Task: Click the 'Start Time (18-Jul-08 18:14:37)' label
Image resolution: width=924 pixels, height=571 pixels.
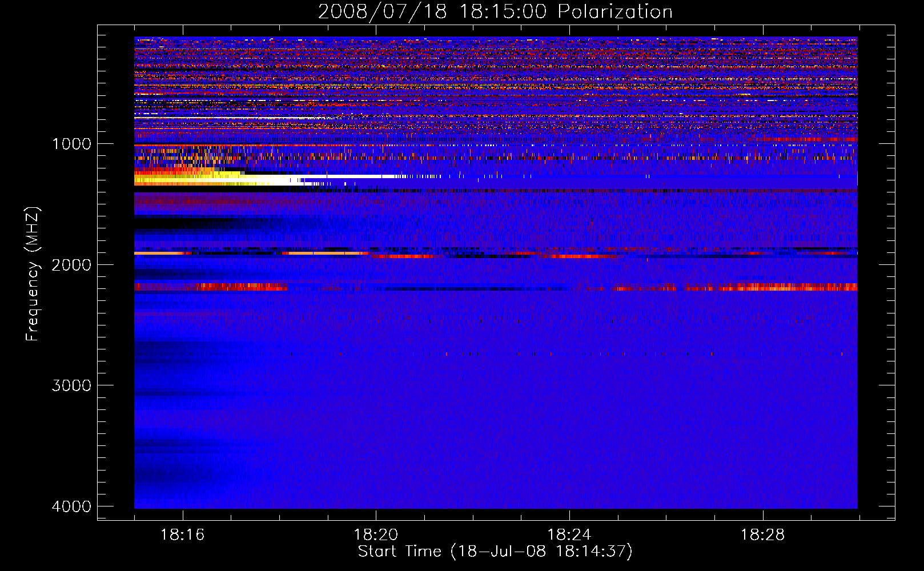Action: click(x=495, y=552)
